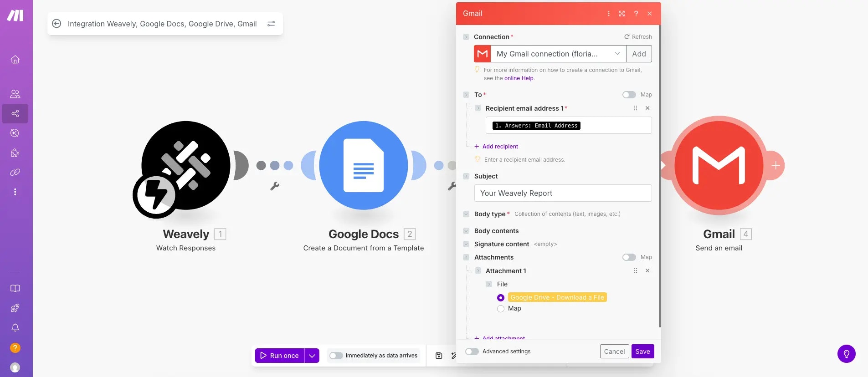Go back with the arrow icon
Viewport: 868px width, 377px height.
(x=56, y=24)
